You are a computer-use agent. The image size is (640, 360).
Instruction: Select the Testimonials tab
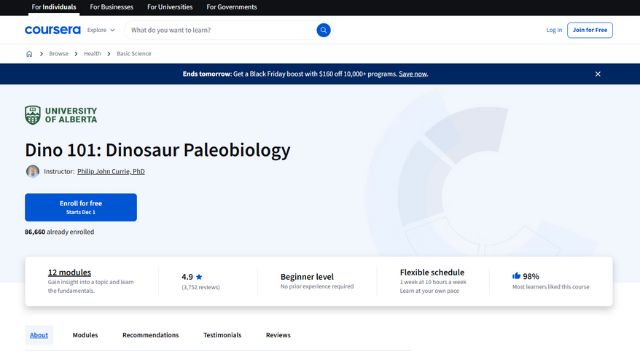pyautogui.click(x=222, y=335)
